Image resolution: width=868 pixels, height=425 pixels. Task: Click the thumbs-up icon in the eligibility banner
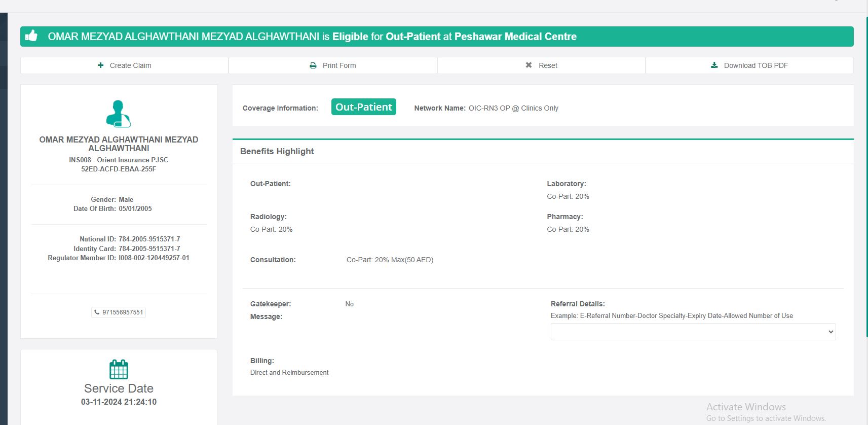(31, 36)
